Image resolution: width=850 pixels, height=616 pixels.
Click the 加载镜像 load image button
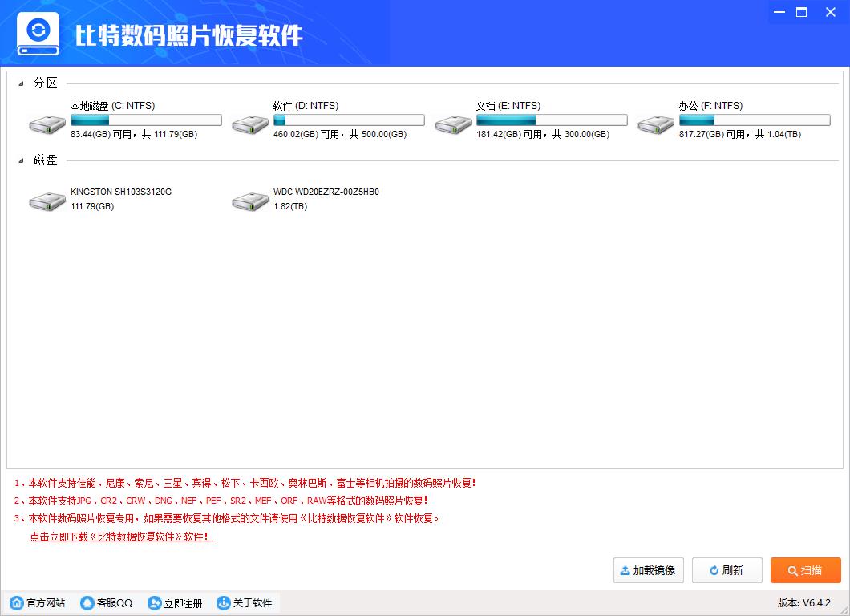[648, 570]
